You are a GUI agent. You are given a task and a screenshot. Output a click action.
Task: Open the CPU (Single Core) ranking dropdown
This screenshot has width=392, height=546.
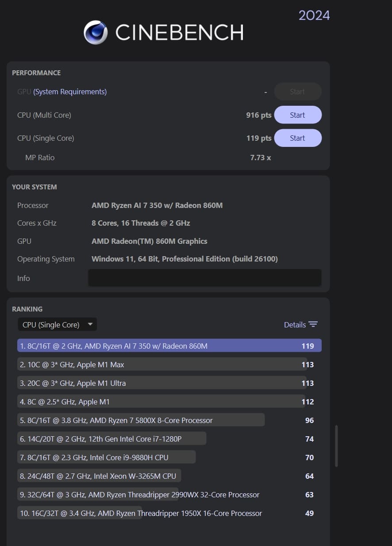[x=57, y=324]
